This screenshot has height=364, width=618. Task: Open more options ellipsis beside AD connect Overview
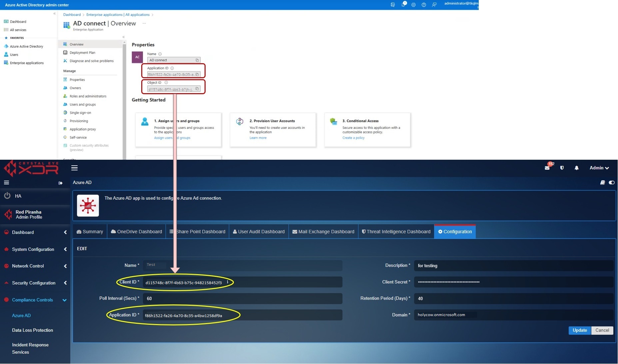(144, 23)
